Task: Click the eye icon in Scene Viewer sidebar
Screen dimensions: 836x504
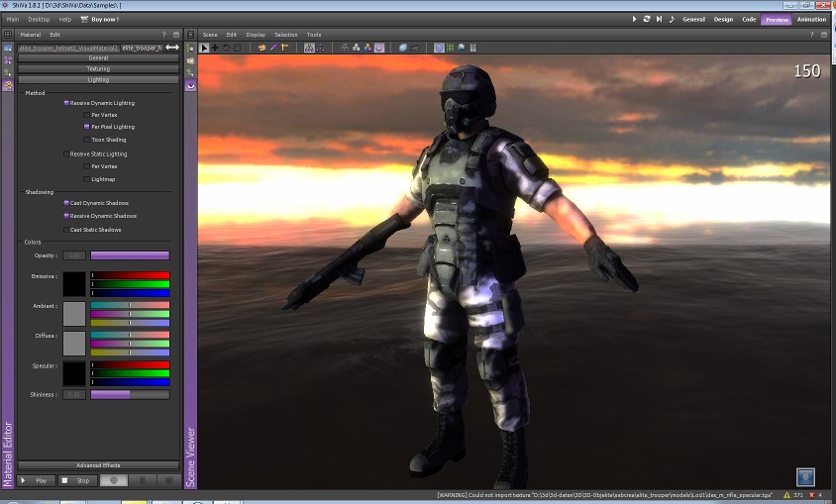Action: 191,86
